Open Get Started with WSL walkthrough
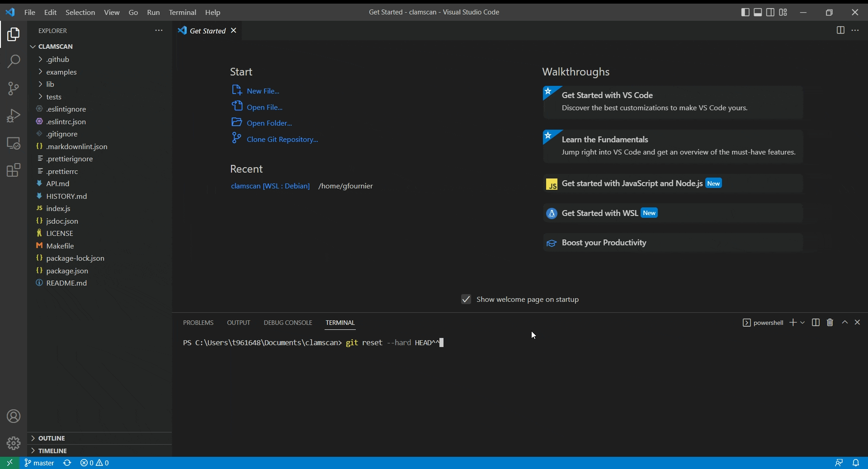The width and height of the screenshot is (868, 469). pos(673,213)
